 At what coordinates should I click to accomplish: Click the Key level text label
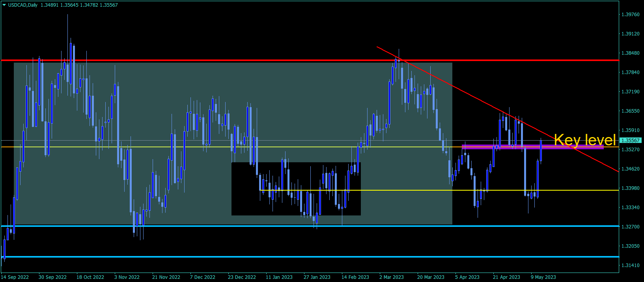click(x=585, y=140)
